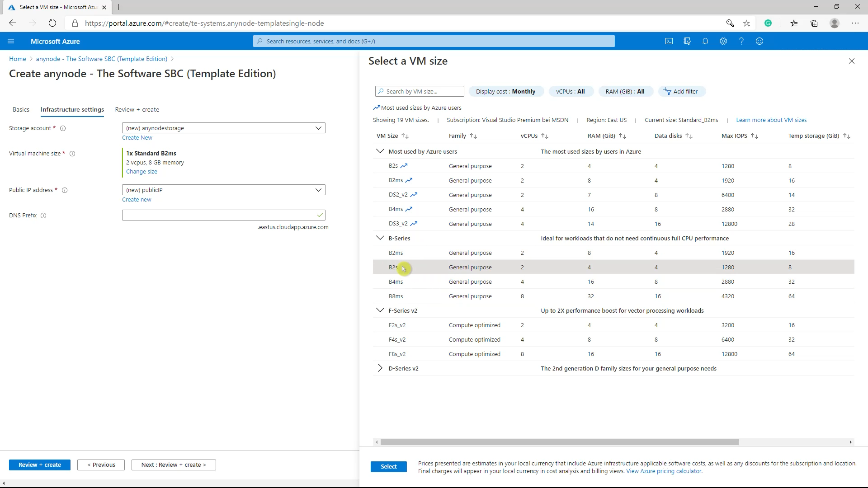The width and height of the screenshot is (868, 488).
Task: Close the Select a VM size panel
Action: pos(852,61)
